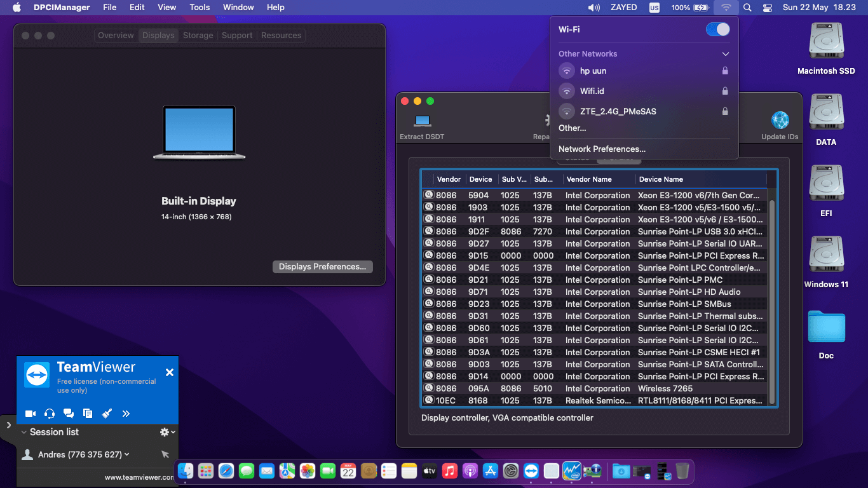Sort PCI list by Device Name column
The height and width of the screenshot is (488, 868).
click(701, 179)
